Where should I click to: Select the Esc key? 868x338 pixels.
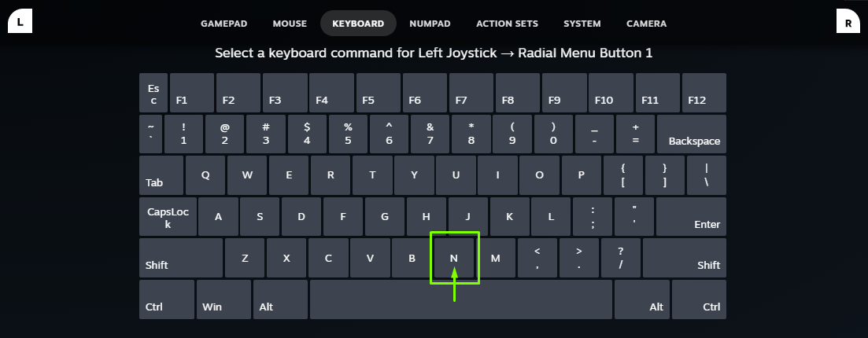pyautogui.click(x=153, y=94)
